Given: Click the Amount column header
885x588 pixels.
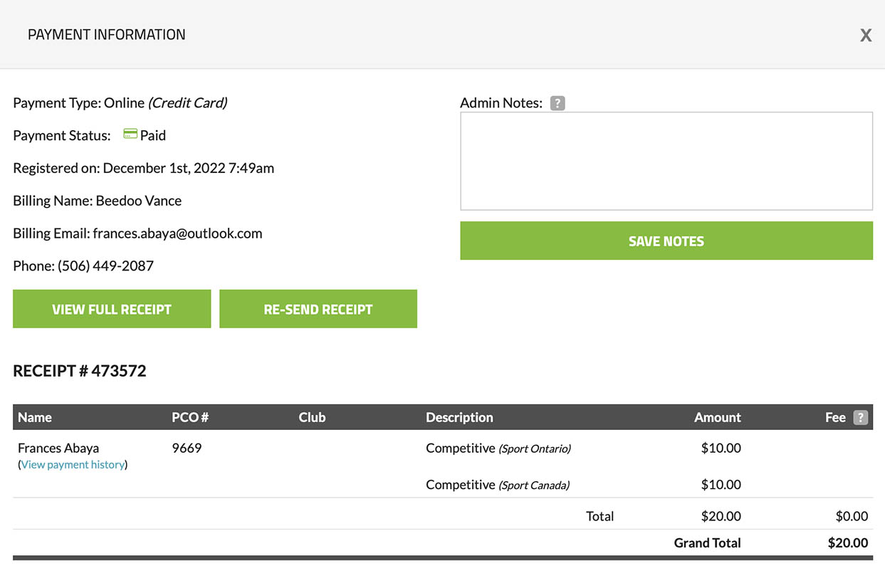Looking at the screenshot, I should pyautogui.click(x=717, y=418).
